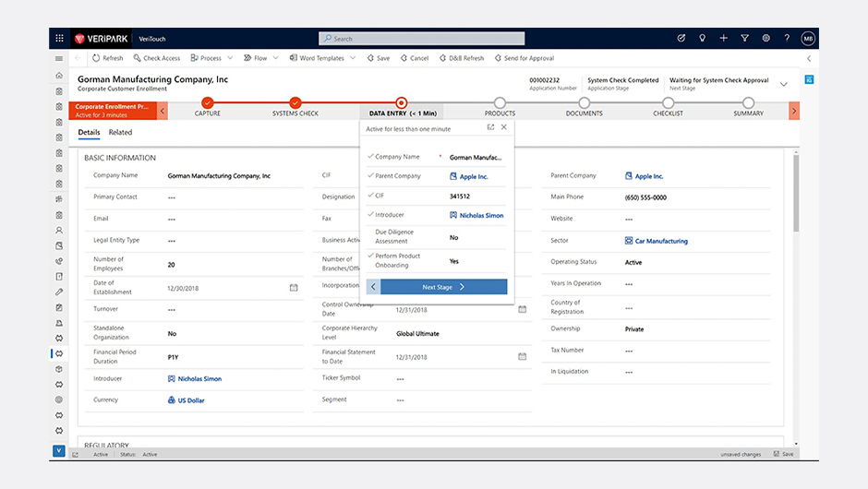Open Control Ownership Date calendar picker

(x=522, y=309)
